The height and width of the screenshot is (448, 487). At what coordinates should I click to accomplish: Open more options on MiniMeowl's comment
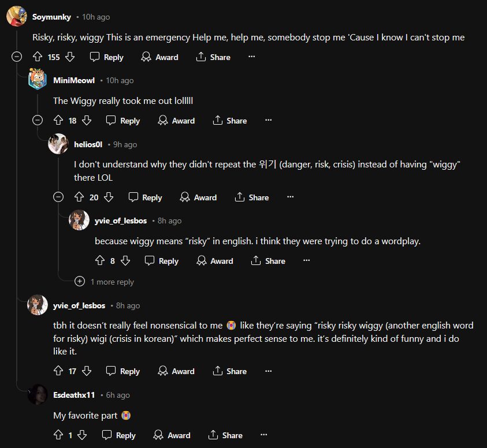(x=268, y=121)
